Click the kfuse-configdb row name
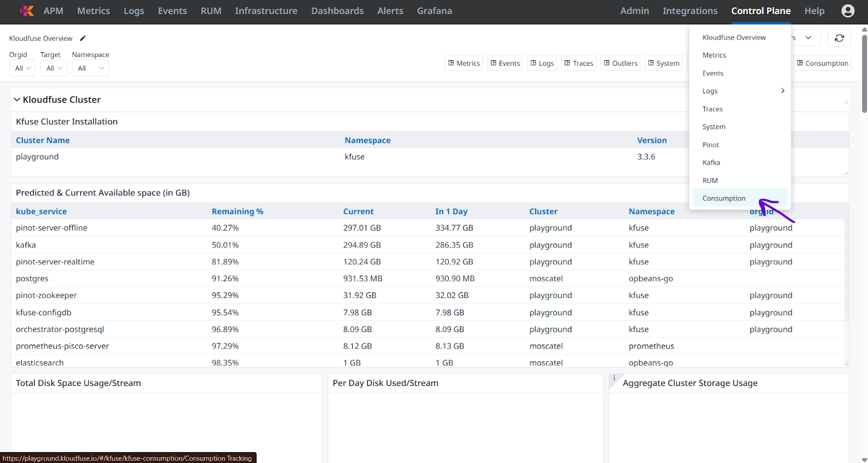 pos(43,313)
